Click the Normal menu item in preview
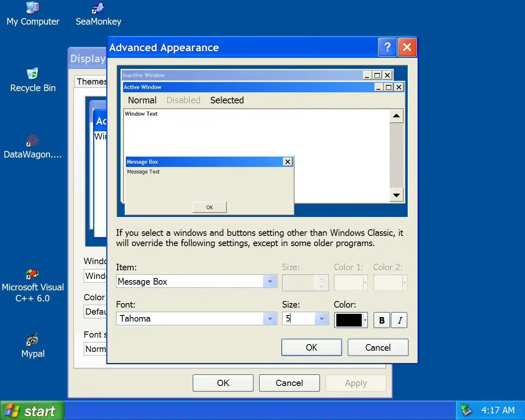The height and width of the screenshot is (420, 525). point(142,100)
